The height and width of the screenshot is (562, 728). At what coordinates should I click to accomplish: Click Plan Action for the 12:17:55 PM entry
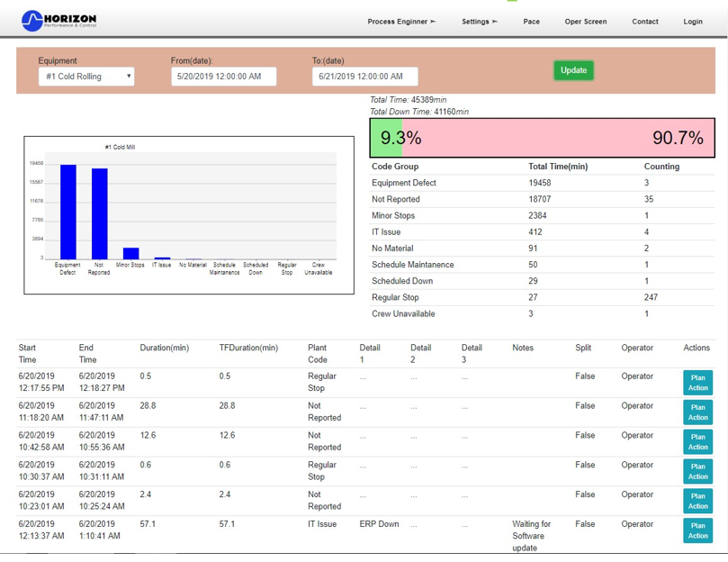697,383
